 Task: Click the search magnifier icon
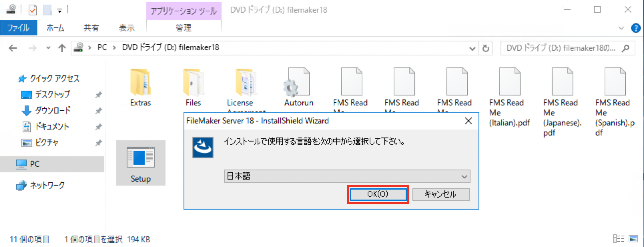pos(626,48)
